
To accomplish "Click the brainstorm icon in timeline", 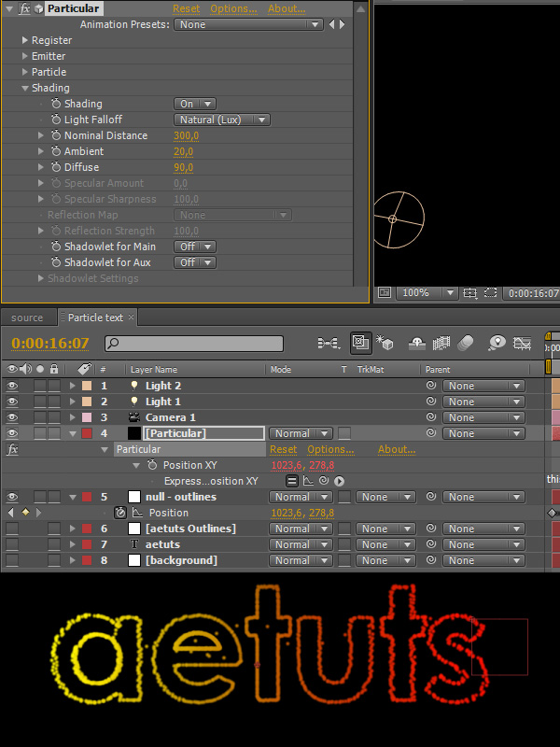I will [x=497, y=343].
